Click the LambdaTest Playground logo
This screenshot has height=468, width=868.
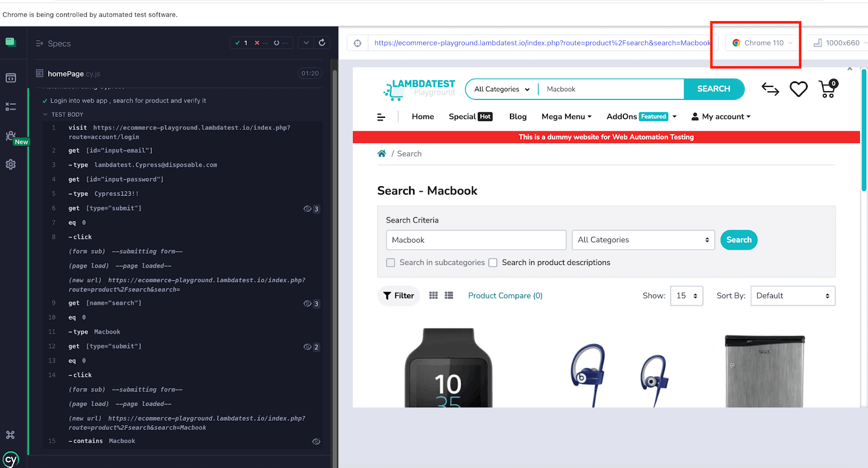point(419,89)
